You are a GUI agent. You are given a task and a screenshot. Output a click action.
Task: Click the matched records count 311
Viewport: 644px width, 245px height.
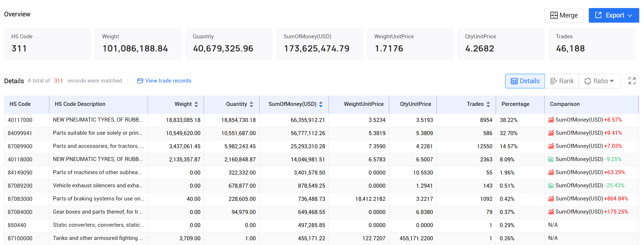[x=58, y=81]
